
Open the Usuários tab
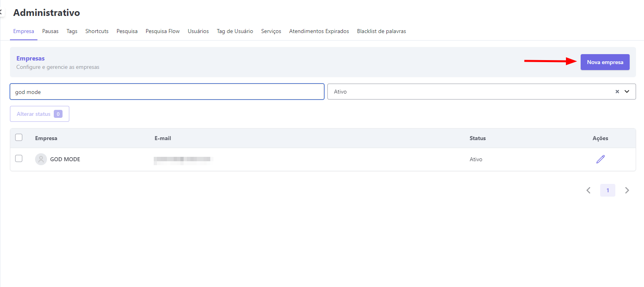click(x=198, y=31)
